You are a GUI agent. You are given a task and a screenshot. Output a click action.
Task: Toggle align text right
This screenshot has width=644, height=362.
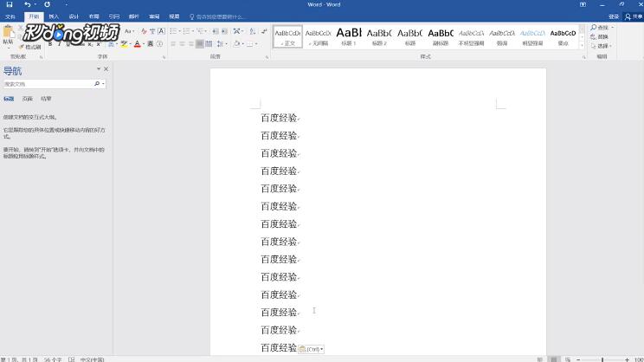point(191,44)
